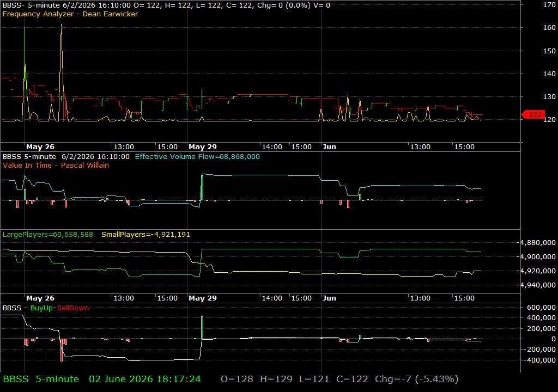The height and width of the screenshot is (392, 558).
Task: Click the C=122 status bar value
Action: click(353, 379)
